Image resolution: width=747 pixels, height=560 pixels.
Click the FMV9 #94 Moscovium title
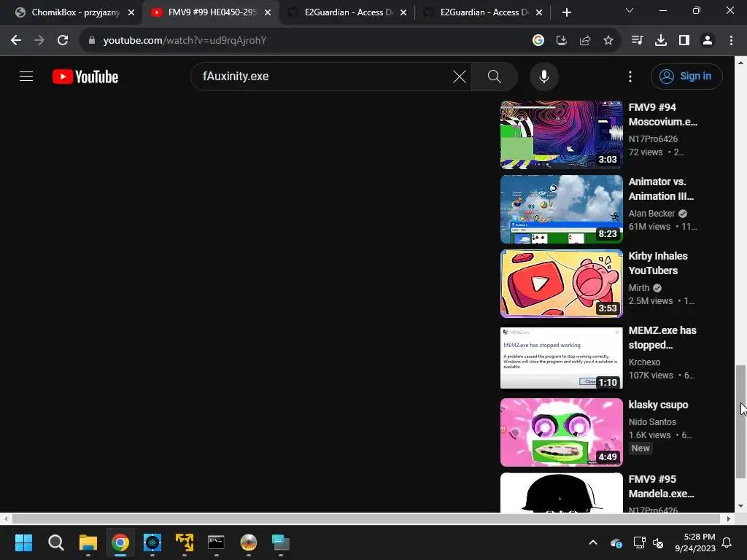point(662,114)
